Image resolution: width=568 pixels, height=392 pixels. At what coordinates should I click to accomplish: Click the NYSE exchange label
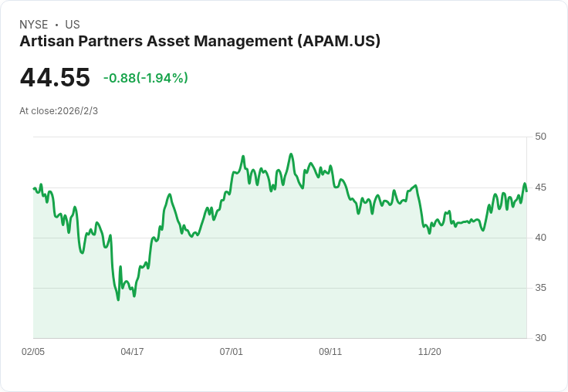pyautogui.click(x=34, y=25)
